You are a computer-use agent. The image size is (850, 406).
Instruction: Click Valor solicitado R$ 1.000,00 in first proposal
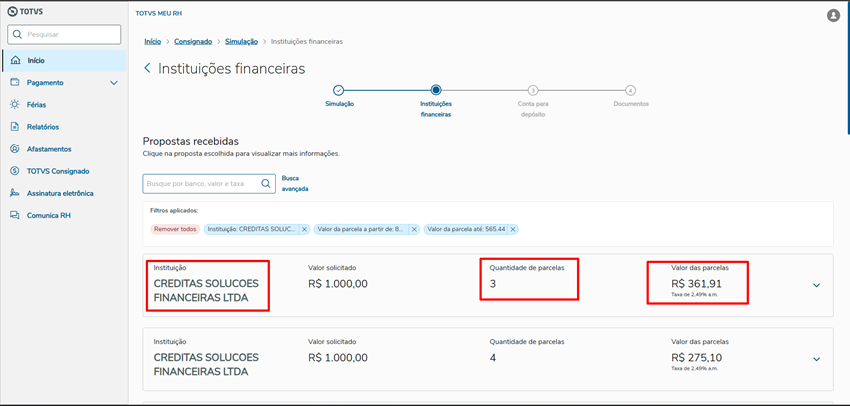coord(338,283)
